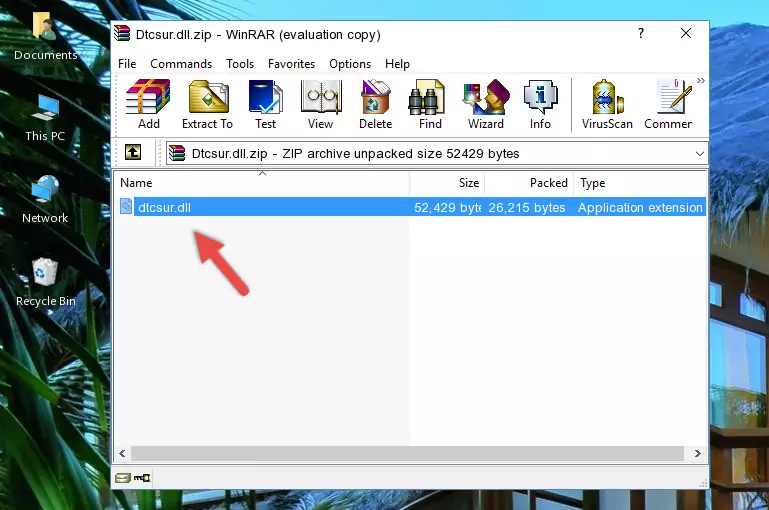
Task: Sort by the Packed column header
Action: 529,183
